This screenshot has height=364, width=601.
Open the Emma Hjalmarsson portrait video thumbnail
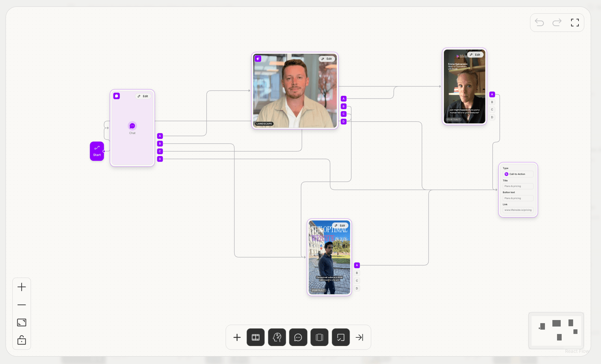[x=464, y=86]
